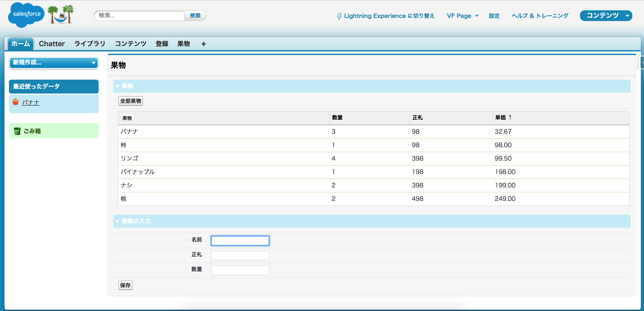Open the VF Page user menu
644x311 pixels.
(462, 16)
